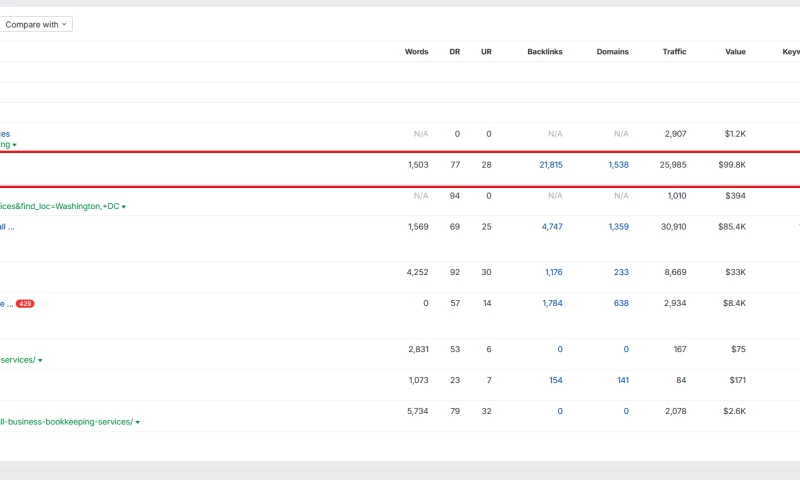Image resolution: width=800 pixels, height=480 pixels.
Task: Expand caret beside the small-business-bookkeeping-services URL
Action: [x=138, y=423]
